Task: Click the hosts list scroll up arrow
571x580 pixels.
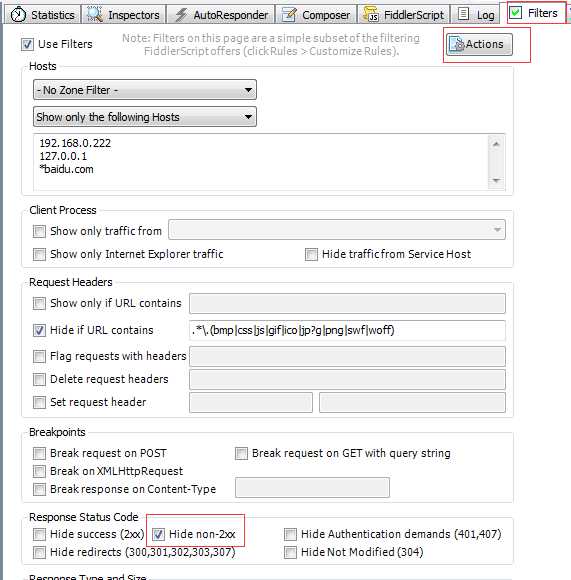Action: pos(496,144)
